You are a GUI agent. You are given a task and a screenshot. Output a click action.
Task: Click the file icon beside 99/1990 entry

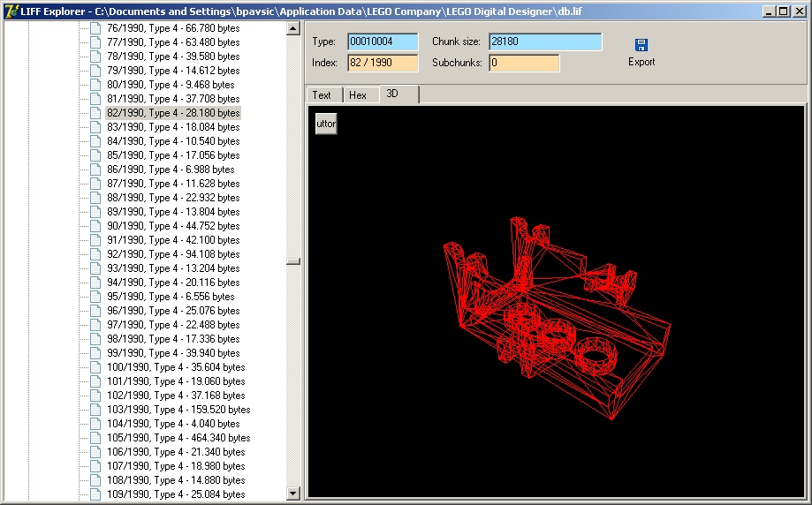click(95, 353)
